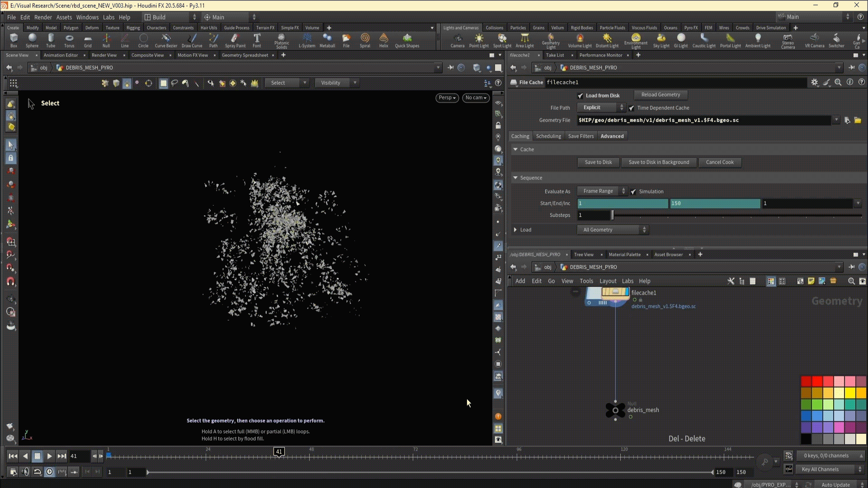The height and width of the screenshot is (488, 868).
Task: Open the Windows menu
Action: click(x=87, y=17)
